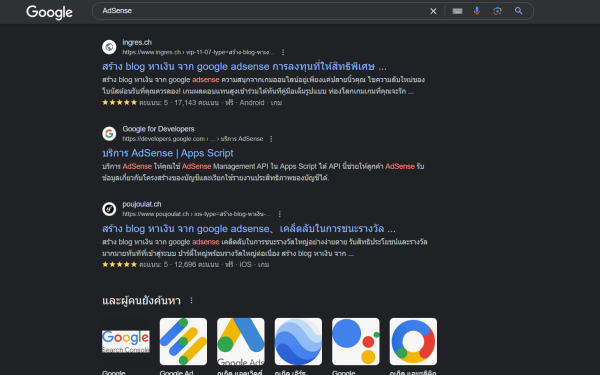Click the poujoulat.ch site name
Image resolution: width=600 pixels, height=375 pixels.
pyautogui.click(x=142, y=204)
